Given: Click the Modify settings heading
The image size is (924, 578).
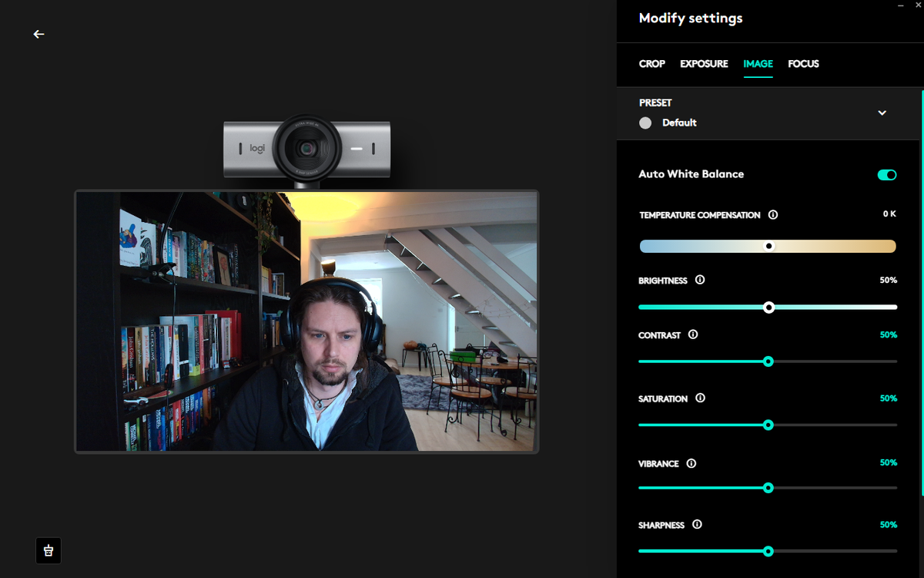Looking at the screenshot, I should (691, 18).
